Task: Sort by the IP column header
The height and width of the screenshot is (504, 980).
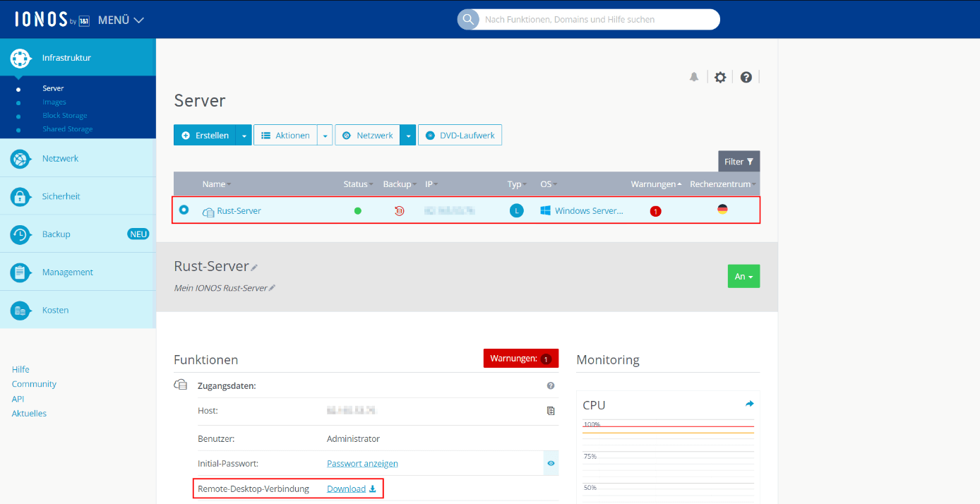Action: pyautogui.click(x=431, y=184)
